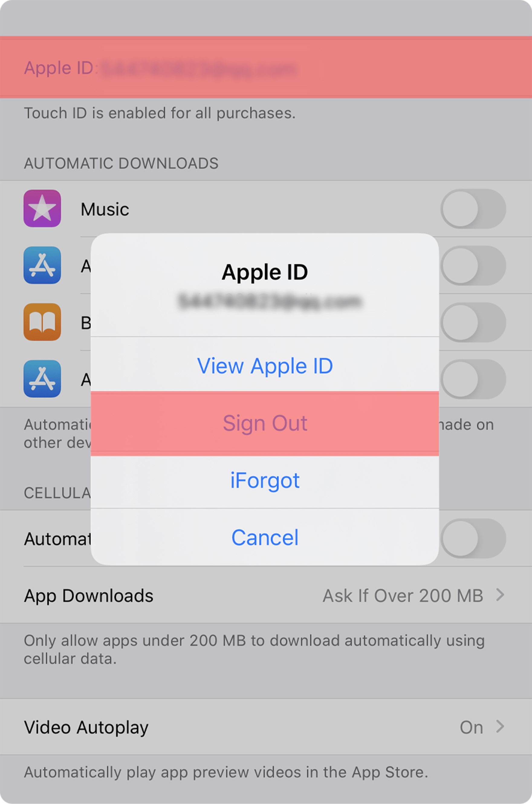Tap the Apple ID row at top
Screen dimensions: 532x804
(x=266, y=67)
